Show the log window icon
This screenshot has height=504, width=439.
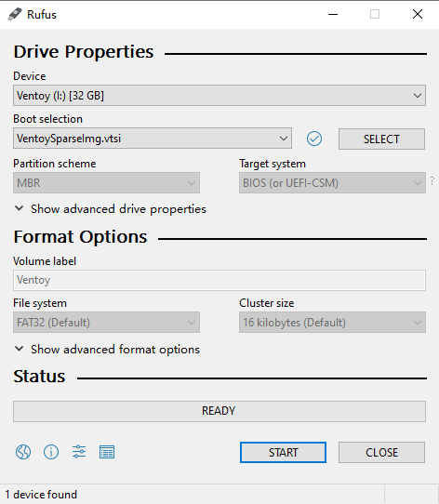[x=107, y=452]
